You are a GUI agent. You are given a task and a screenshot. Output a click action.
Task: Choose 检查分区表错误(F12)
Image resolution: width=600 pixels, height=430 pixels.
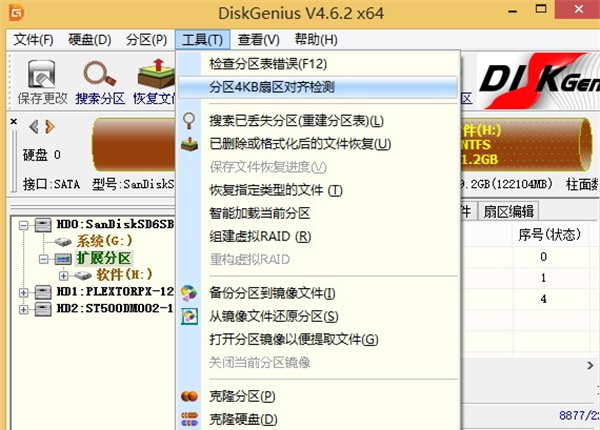point(318,64)
